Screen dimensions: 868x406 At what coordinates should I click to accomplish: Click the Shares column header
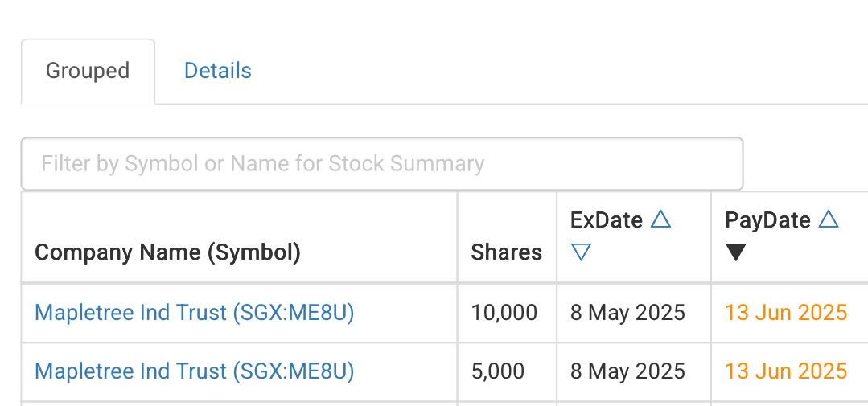tap(507, 252)
